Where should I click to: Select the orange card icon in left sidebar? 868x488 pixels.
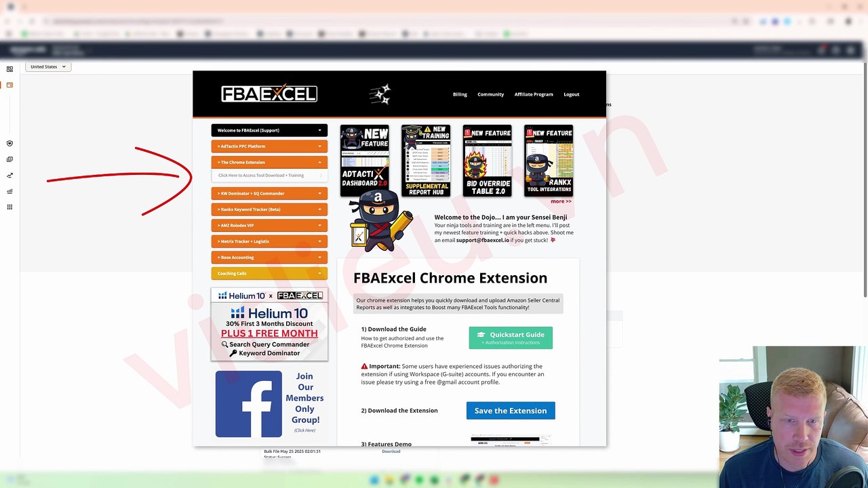pyautogui.click(x=9, y=85)
